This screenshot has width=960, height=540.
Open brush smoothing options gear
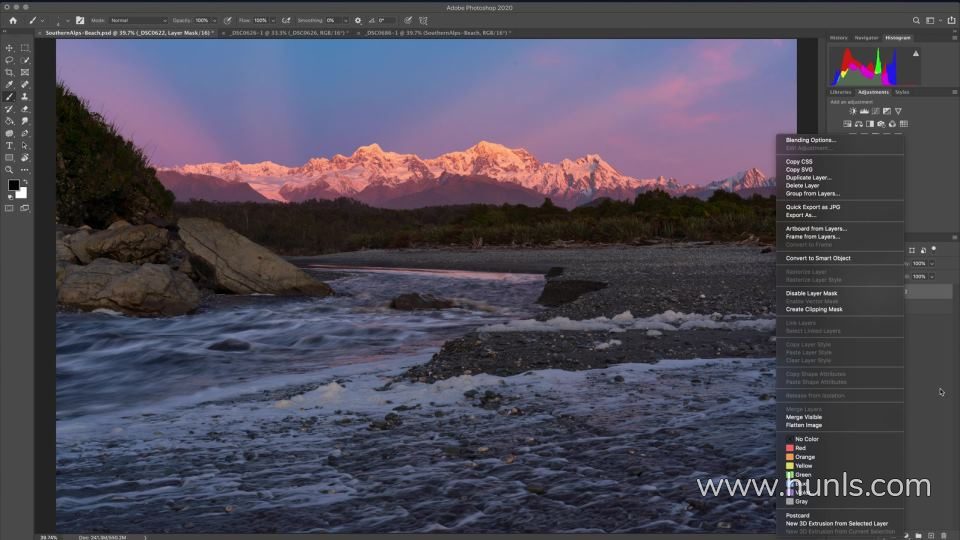point(358,20)
